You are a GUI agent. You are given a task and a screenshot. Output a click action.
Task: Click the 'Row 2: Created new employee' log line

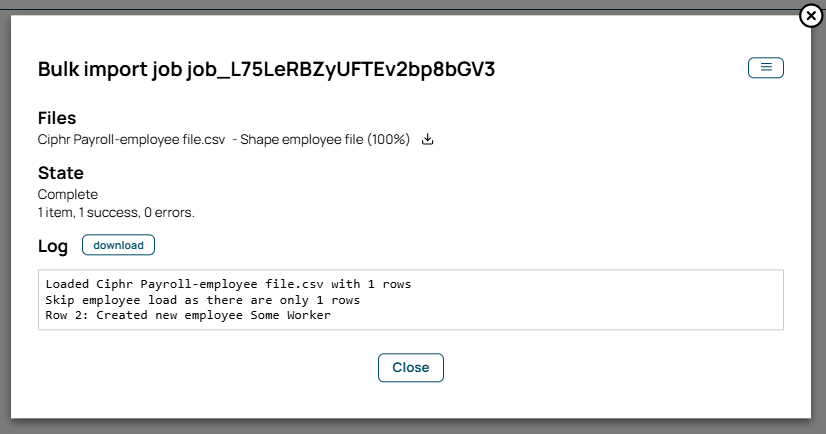[188, 315]
